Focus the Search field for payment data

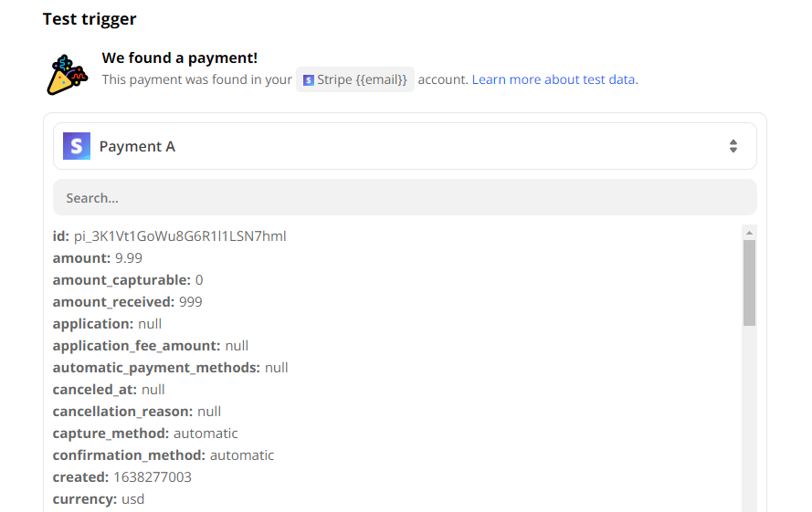tap(405, 197)
